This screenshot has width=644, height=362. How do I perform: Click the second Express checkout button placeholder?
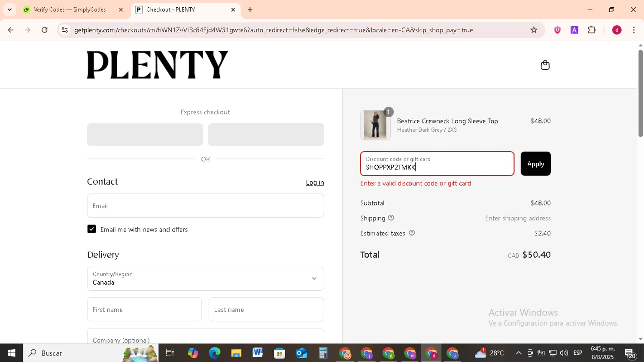tap(266, 134)
